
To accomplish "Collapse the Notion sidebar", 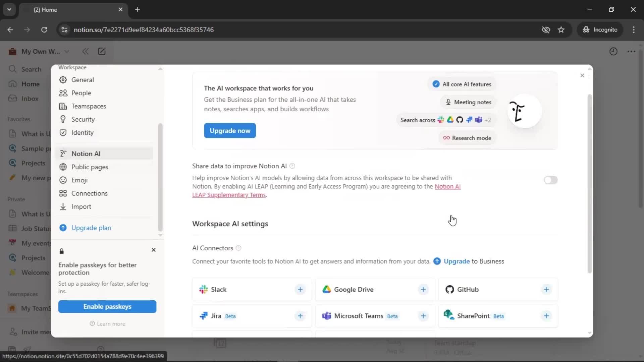I will (x=86, y=52).
